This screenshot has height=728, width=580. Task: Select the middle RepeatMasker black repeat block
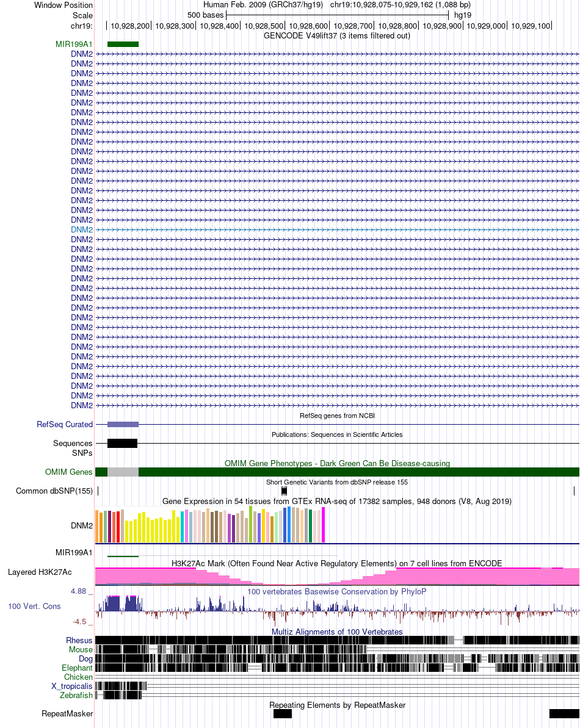[282, 713]
